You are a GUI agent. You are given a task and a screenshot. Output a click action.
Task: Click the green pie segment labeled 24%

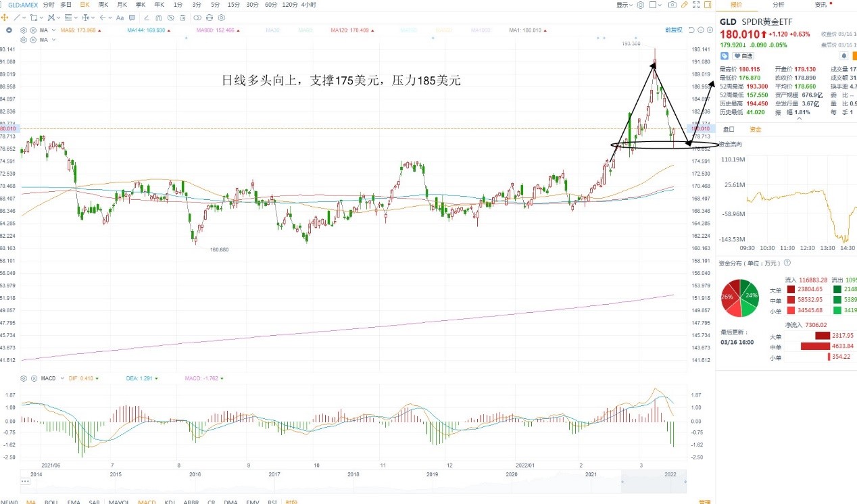750,296
